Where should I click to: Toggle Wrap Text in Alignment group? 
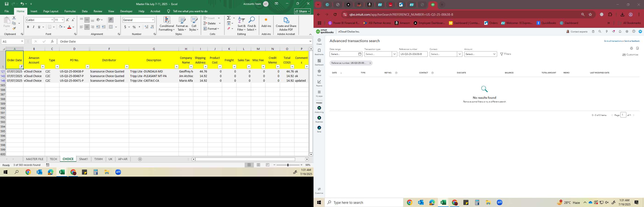click(111, 20)
